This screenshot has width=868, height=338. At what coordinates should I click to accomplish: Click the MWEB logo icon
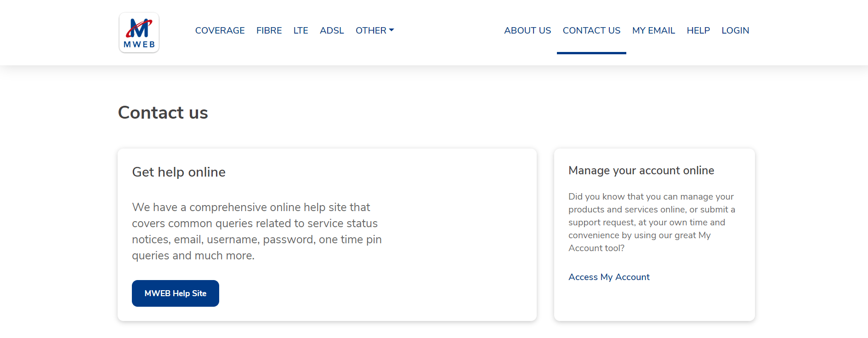click(x=139, y=33)
